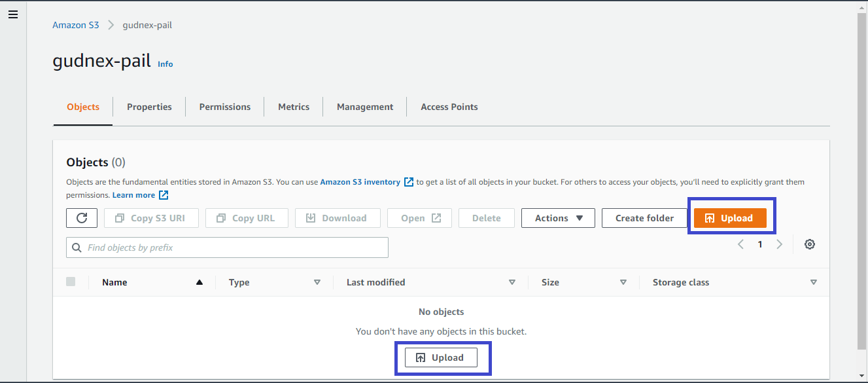Click the refresh objects icon button
This screenshot has height=383, width=868.
(x=82, y=218)
